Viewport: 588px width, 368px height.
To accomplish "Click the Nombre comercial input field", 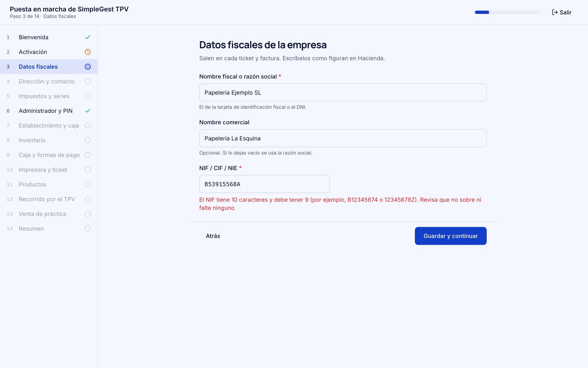I will (x=343, y=138).
